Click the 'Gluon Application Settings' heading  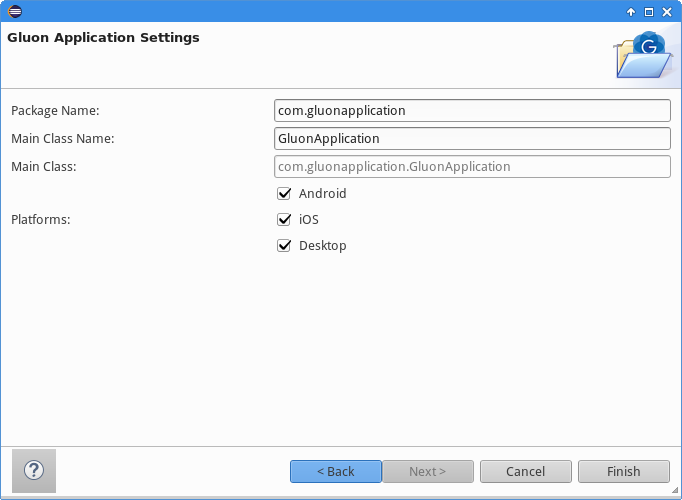[104, 38]
